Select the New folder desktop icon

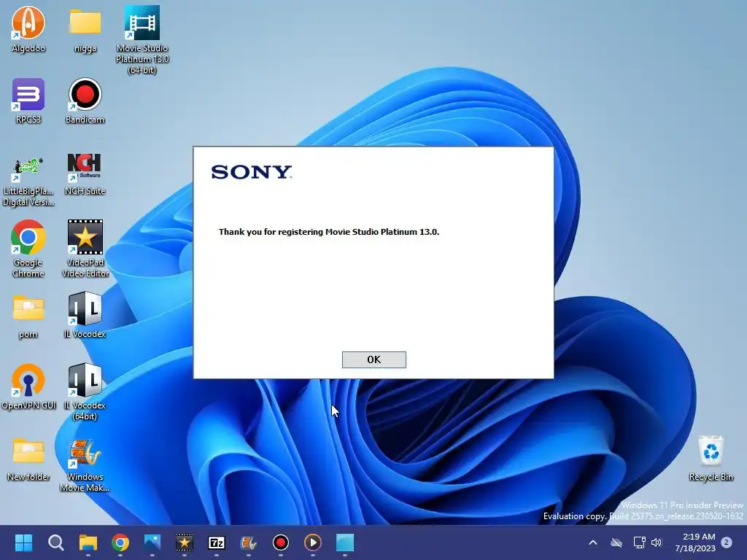(x=28, y=459)
